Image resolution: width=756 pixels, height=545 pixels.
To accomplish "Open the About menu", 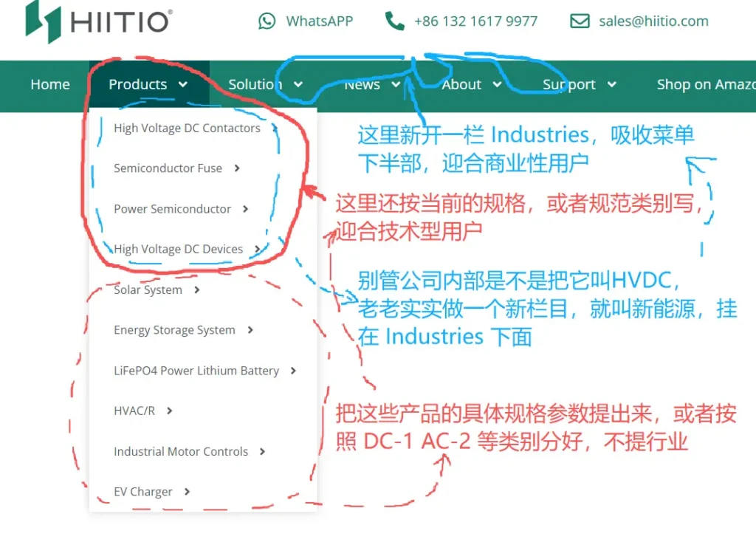I will point(461,84).
